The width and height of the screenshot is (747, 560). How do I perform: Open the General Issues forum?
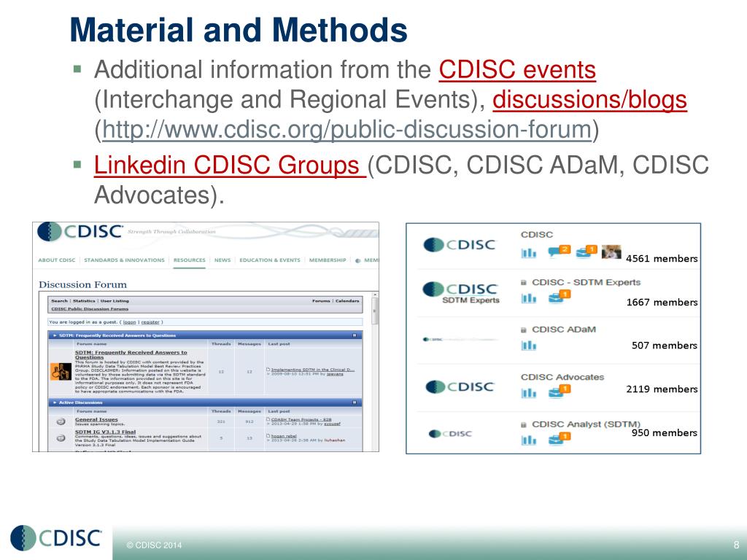click(96, 419)
